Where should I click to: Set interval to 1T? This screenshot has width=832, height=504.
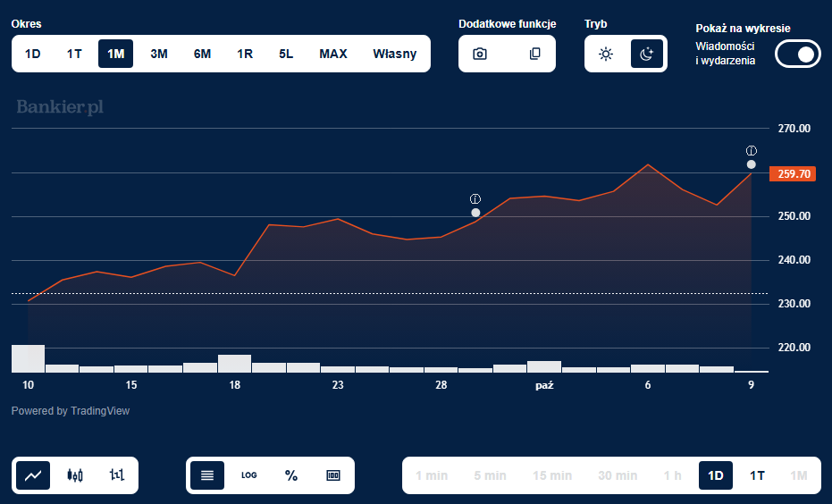(x=757, y=475)
